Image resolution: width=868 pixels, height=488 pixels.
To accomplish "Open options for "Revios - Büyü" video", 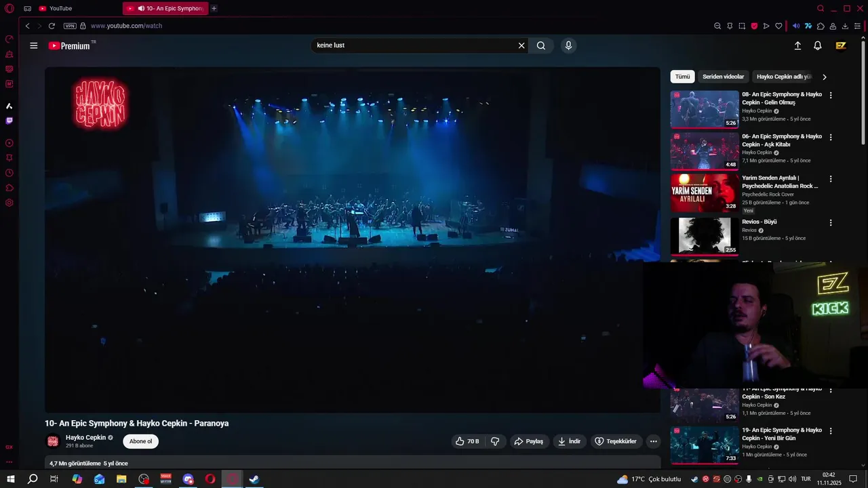I will point(831,222).
